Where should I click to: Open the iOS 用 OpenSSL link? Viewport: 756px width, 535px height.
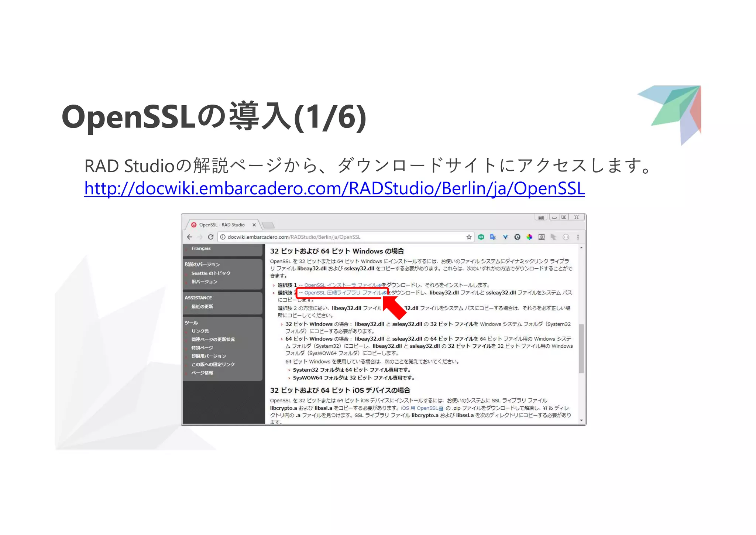pyautogui.click(x=422, y=408)
